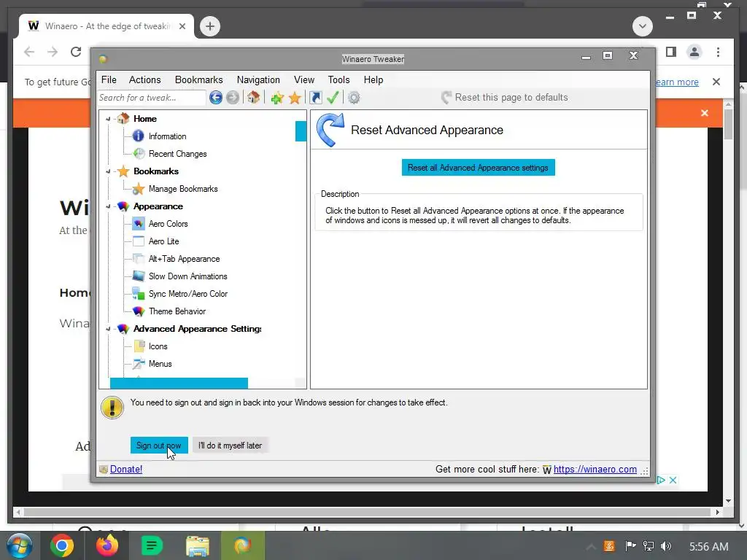Viewport: 747px width, 560px height.
Task: Click Chrome's horizontal scrollbar
Action: point(367,513)
